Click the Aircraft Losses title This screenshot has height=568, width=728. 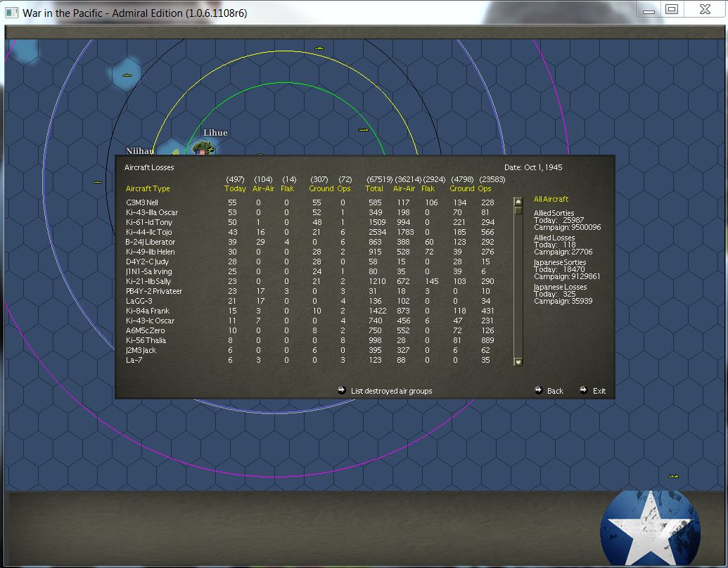[149, 167]
